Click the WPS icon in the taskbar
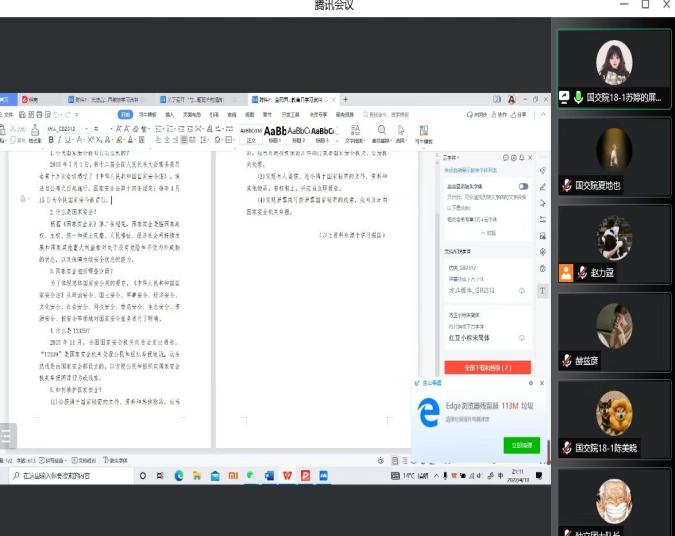 (x=289, y=476)
